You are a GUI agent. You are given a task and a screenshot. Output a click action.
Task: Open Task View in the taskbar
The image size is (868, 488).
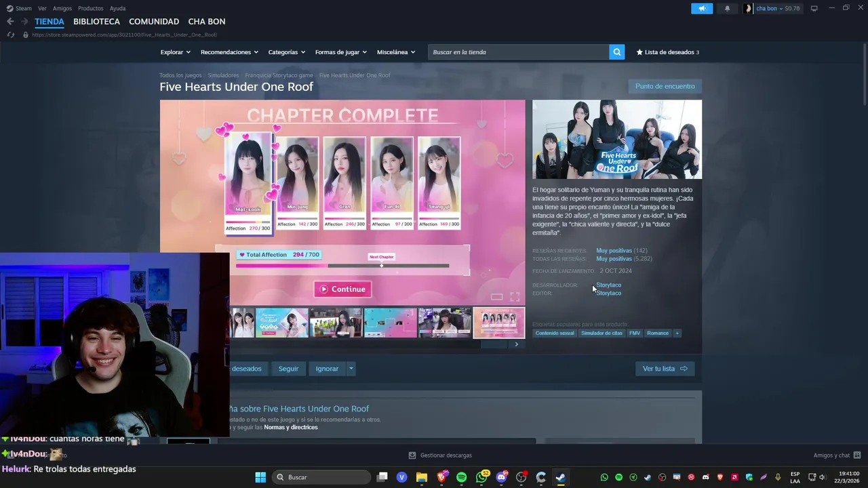382,477
